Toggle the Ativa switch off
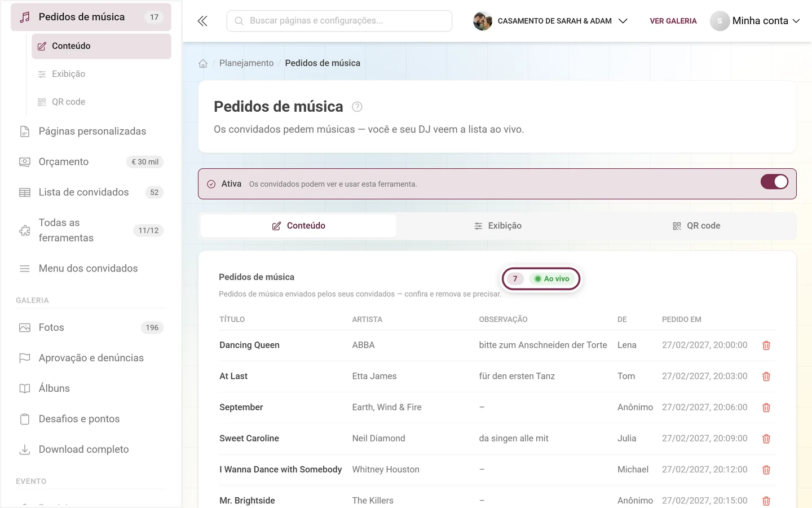Viewport: 812px width, 508px height. tap(774, 182)
